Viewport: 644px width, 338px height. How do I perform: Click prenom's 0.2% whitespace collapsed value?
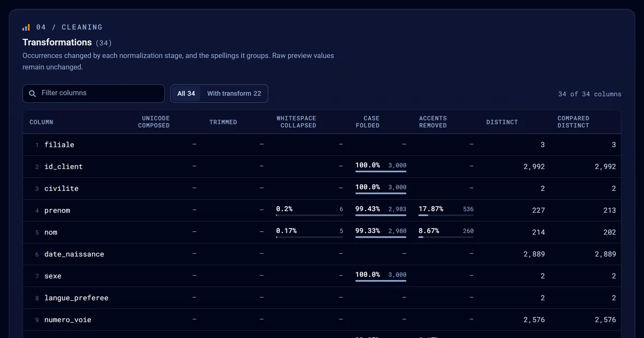[x=284, y=209]
